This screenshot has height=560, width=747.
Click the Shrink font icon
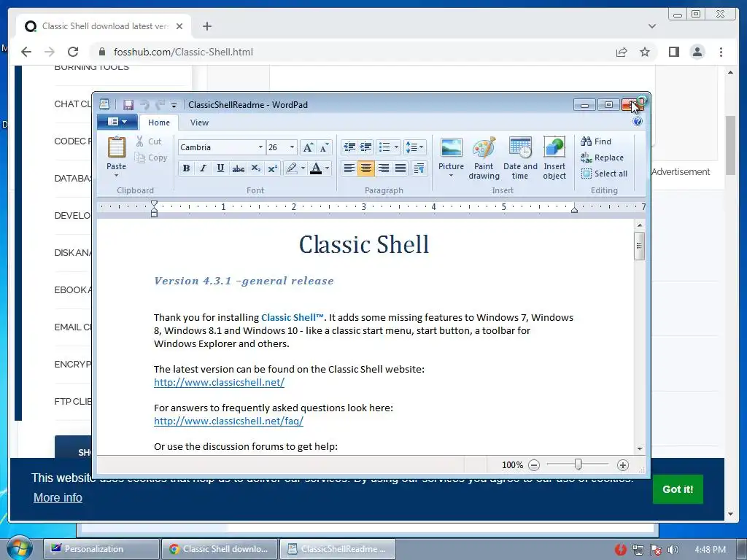tap(325, 147)
